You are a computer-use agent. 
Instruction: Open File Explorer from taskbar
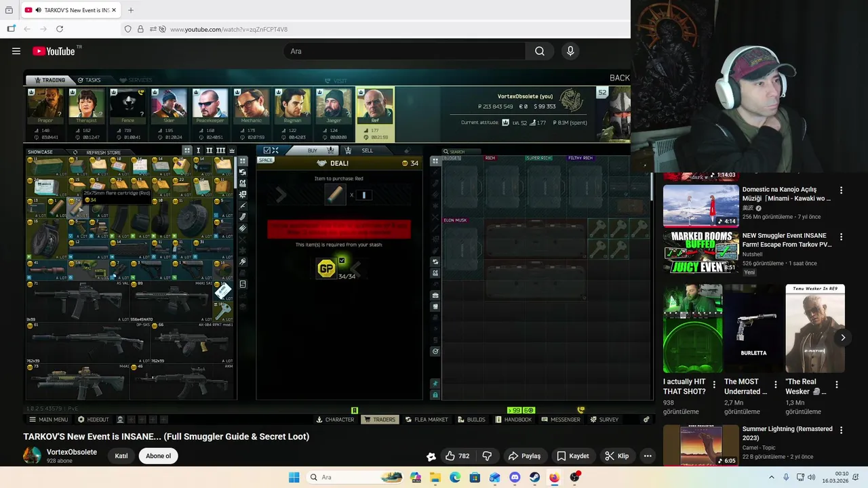[x=435, y=477]
